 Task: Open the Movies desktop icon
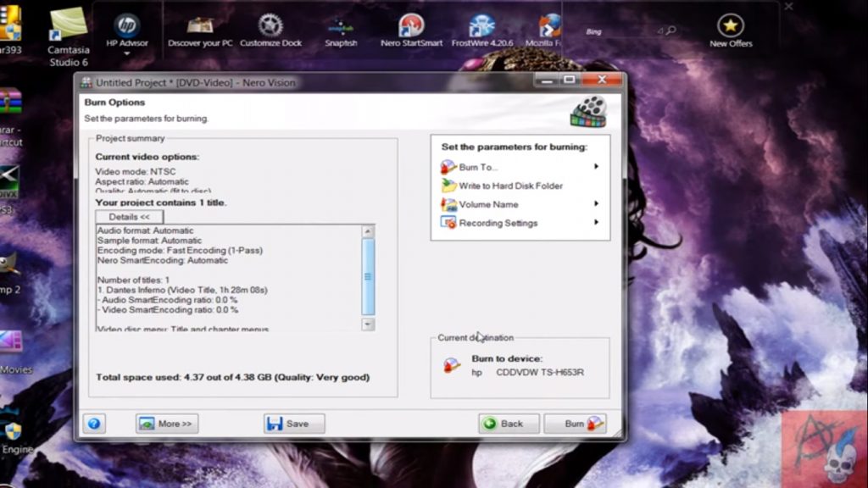point(14,352)
